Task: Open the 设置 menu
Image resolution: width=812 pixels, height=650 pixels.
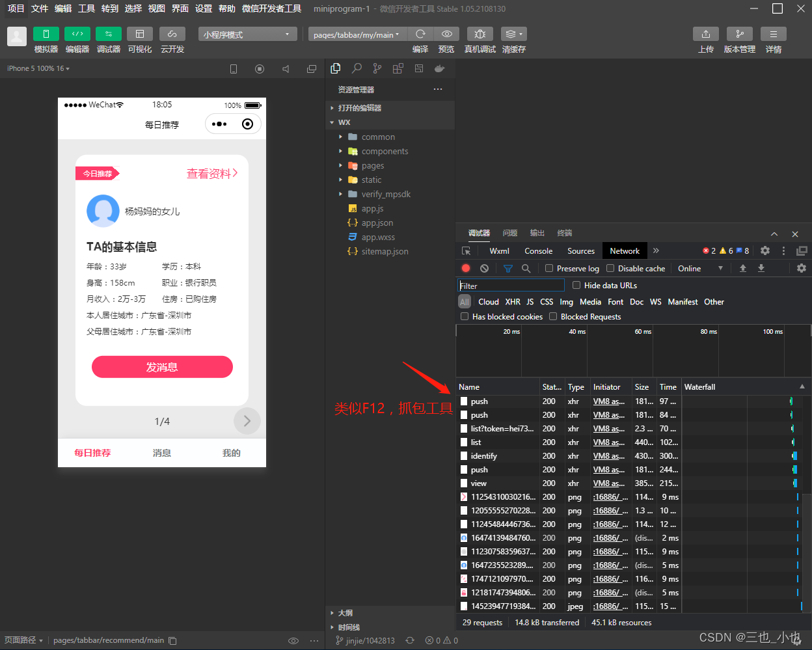Action: click(204, 8)
